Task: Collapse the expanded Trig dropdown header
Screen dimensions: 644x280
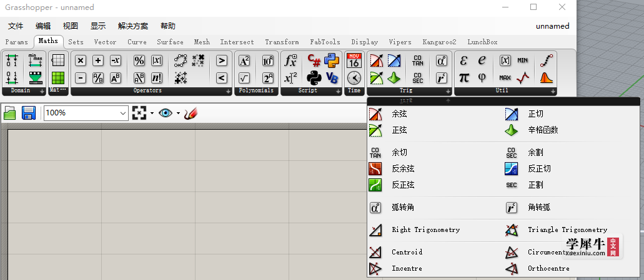Action: tap(503, 100)
